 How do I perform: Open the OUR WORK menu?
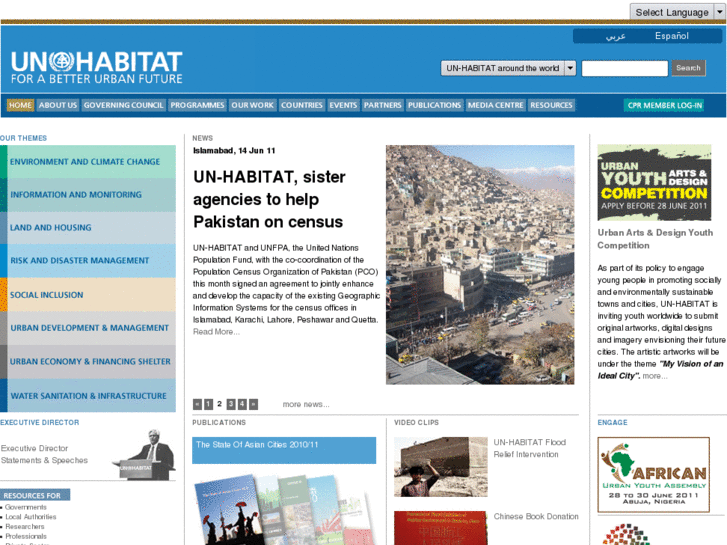(x=253, y=105)
